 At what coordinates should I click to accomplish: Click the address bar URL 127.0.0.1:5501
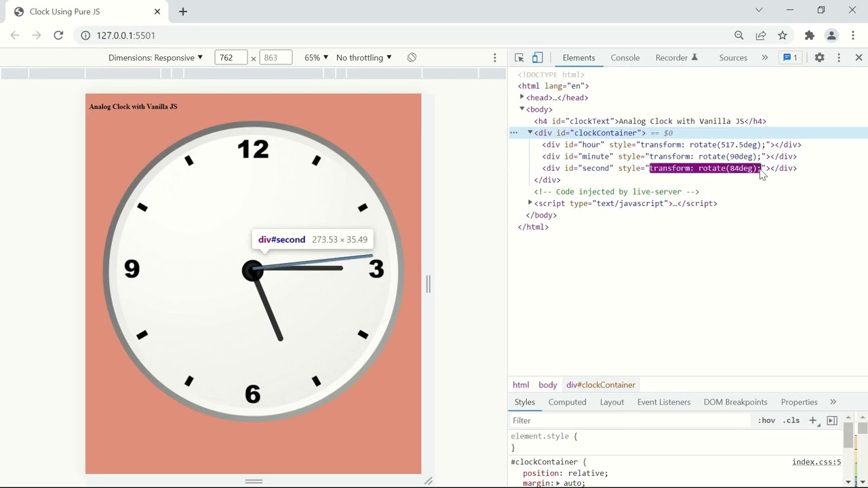[126, 35]
